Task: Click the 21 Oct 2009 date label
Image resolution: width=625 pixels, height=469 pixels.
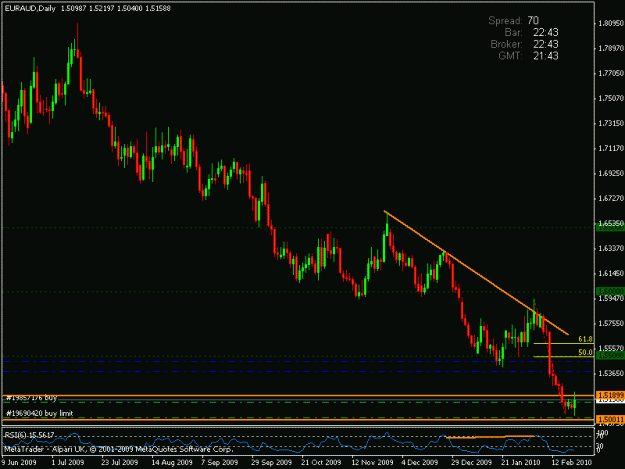Action: 321,462
